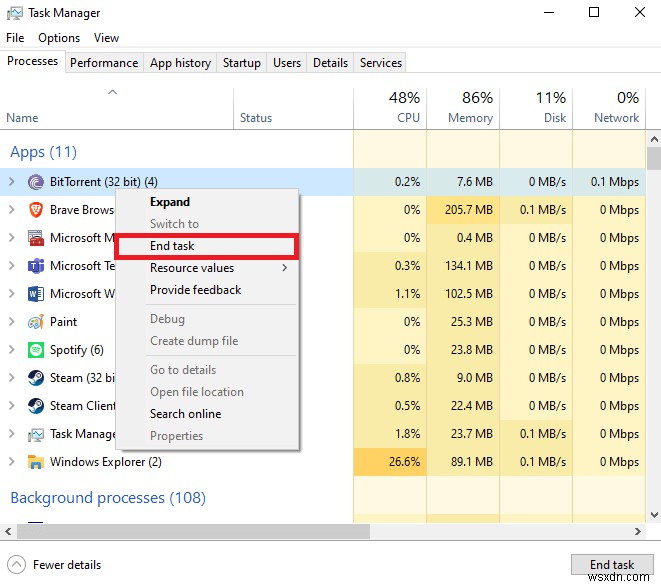Click the Brave Browser icon

tap(36, 210)
